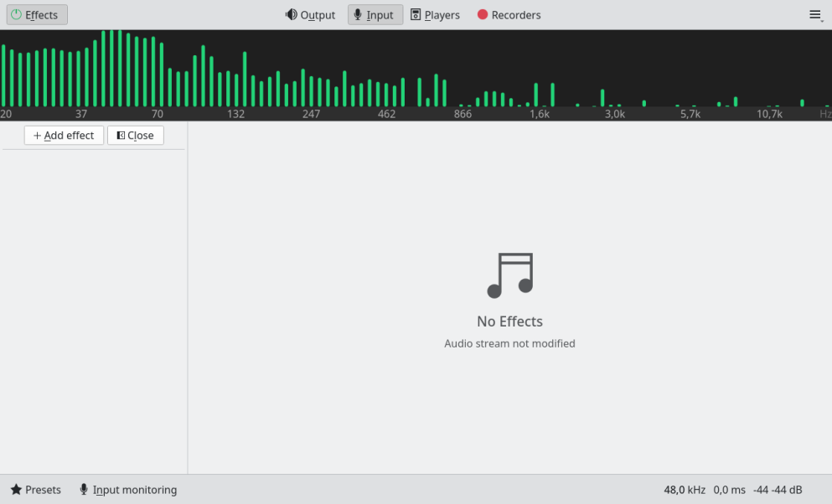Switch to the Output tab
Screen dimensions: 832x504
[x=310, y=15]
